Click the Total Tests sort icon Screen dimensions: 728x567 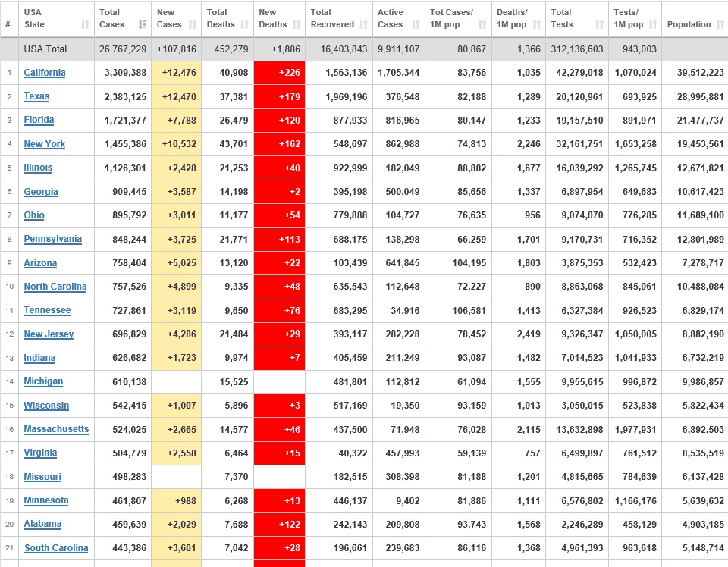point(600,25)
